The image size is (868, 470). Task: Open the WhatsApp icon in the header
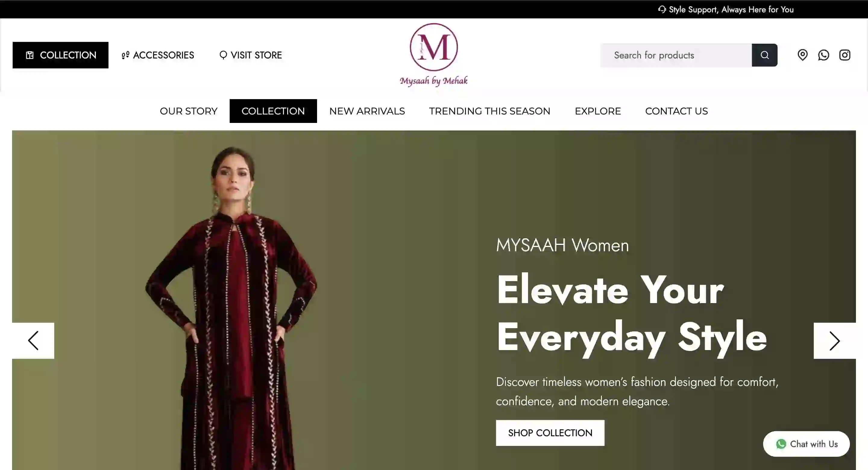[x=823, y=55]
